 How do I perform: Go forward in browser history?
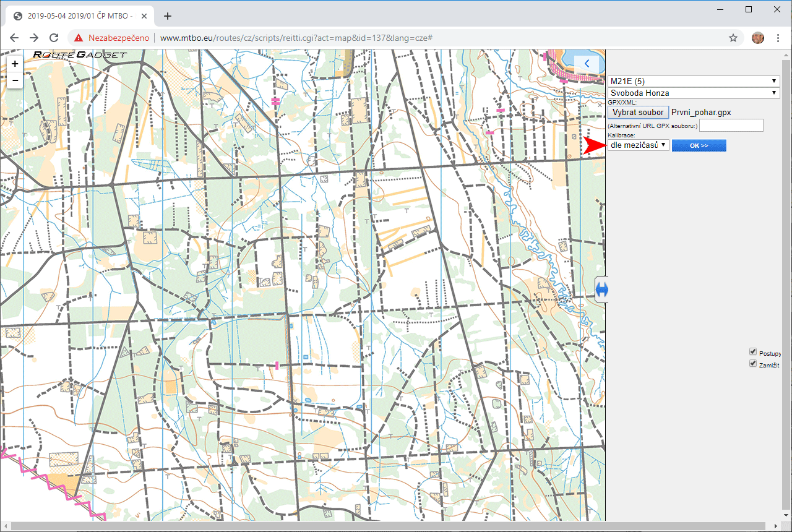pyautogui.click(x=34, y=38)
